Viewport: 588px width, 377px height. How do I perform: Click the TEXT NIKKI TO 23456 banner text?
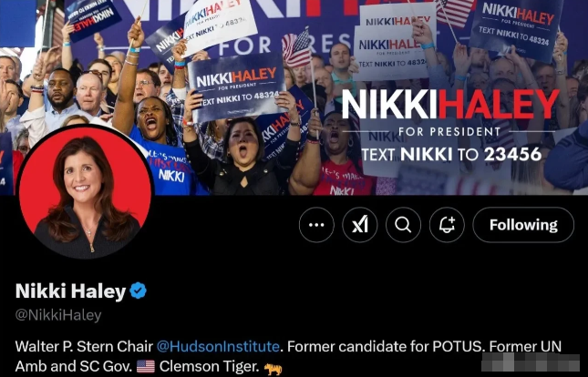coord(451,155)
